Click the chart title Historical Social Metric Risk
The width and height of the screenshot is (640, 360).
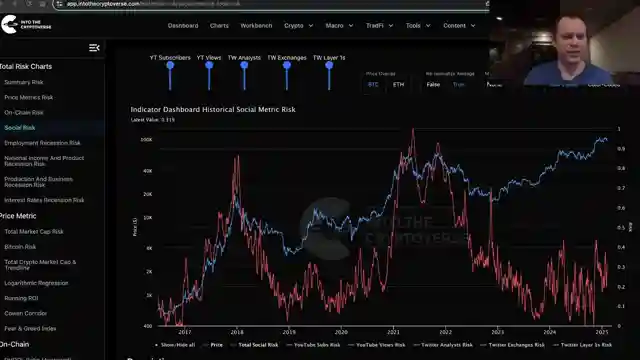pos(213,109)
